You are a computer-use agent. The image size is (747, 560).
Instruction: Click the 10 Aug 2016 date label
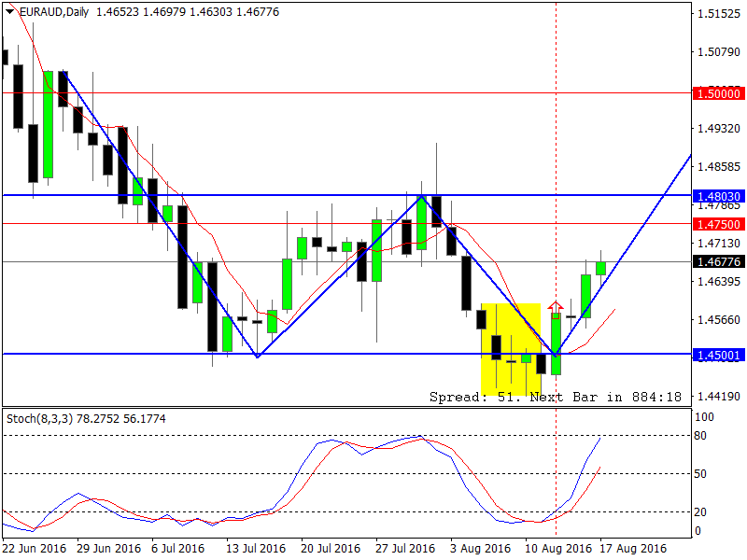point(557,549)
